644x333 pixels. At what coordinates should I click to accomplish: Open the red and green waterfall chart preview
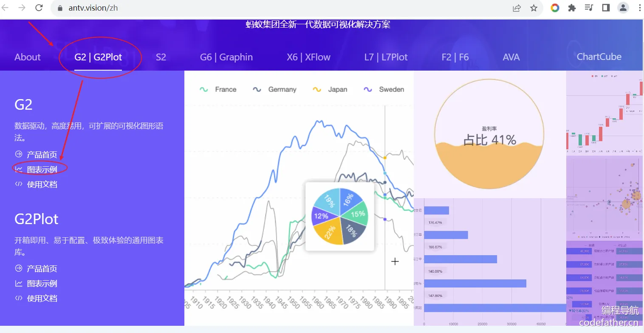point(605,113)
